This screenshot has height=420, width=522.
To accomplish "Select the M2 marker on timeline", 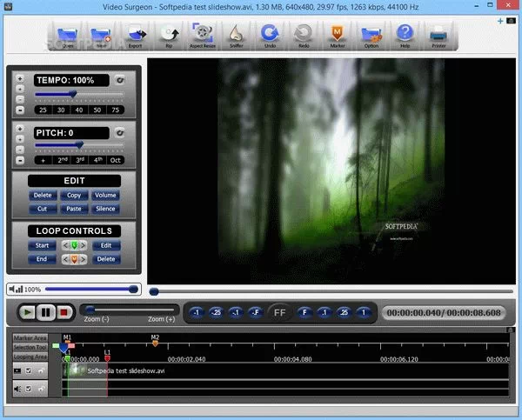I will pos(155,343).
